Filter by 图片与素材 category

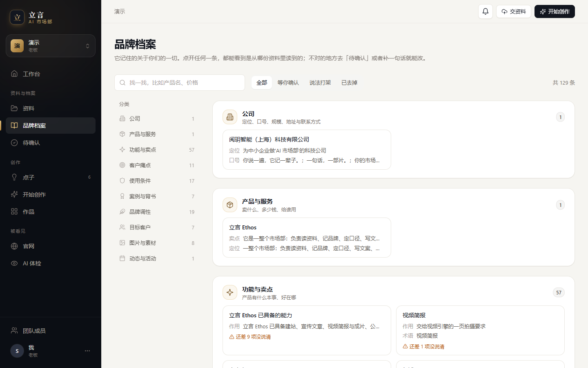pos(157,243)
